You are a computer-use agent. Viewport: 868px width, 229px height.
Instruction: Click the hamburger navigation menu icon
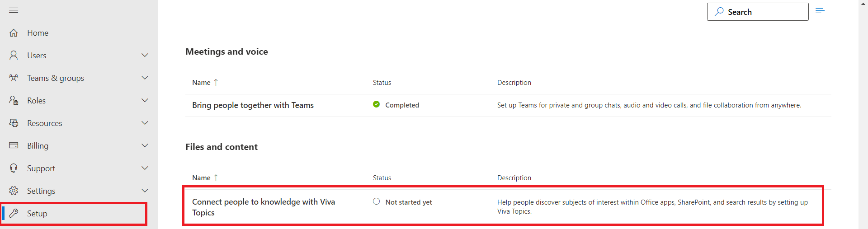14,10
